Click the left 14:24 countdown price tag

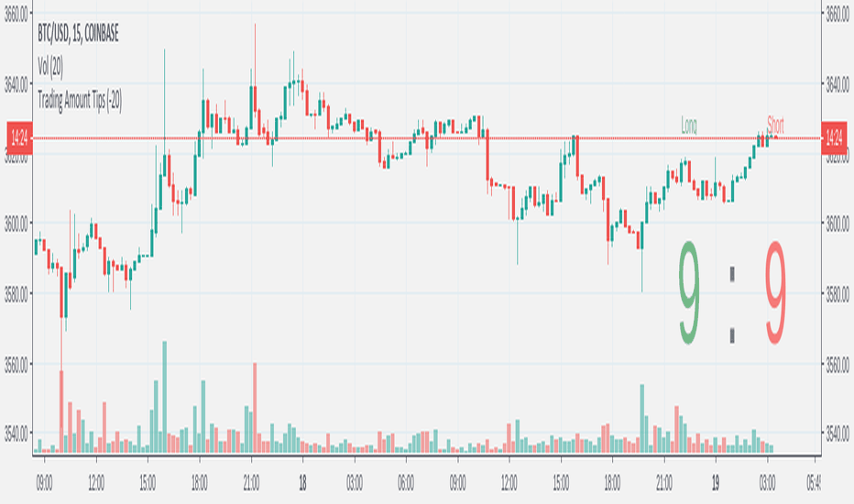(x=19, y=138)
